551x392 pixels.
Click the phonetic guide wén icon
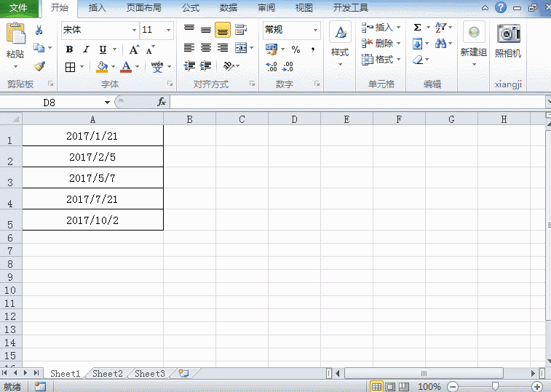point(157,66)
